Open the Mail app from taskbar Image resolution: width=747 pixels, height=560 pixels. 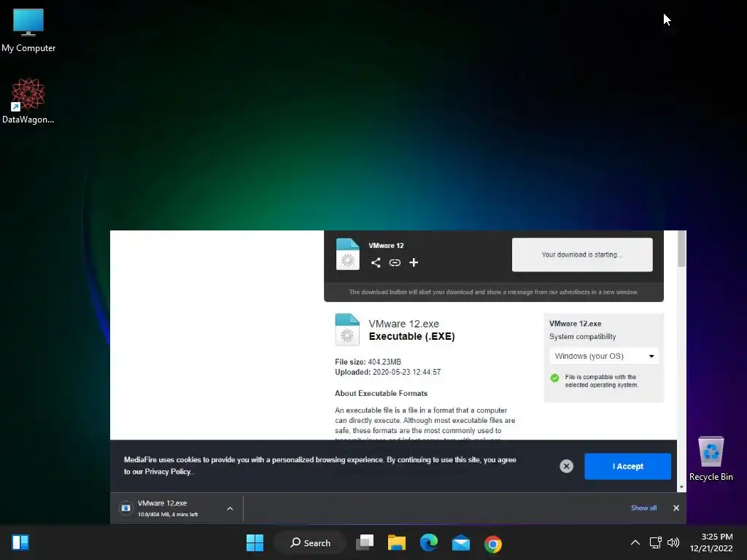point(461,542)
